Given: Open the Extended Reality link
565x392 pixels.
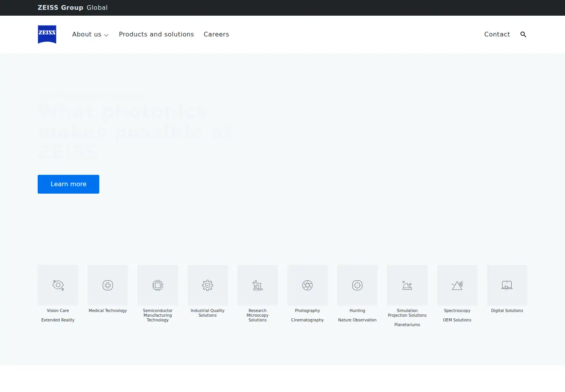Looking at the screenshot, I should pos(58,320).
